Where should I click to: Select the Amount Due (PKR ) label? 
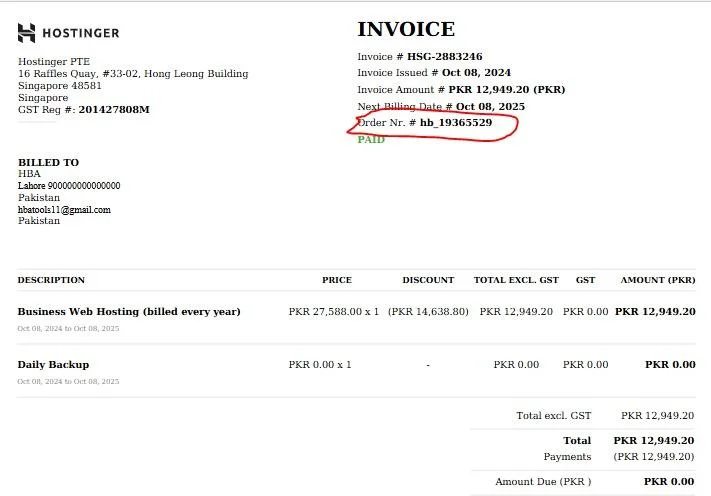pyautogui.click(x=543, y=482)
